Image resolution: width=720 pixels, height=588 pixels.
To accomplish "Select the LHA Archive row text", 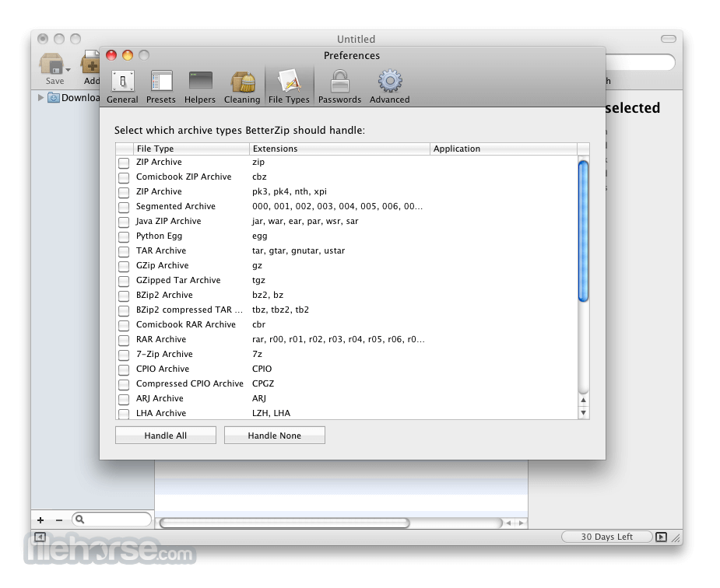I will [x=161, y=413].
